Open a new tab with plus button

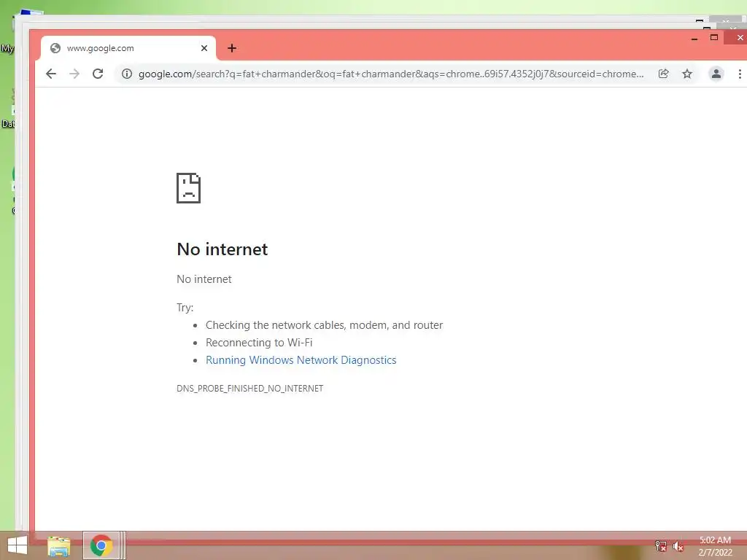pyautogui.click(x=232, y=48)
